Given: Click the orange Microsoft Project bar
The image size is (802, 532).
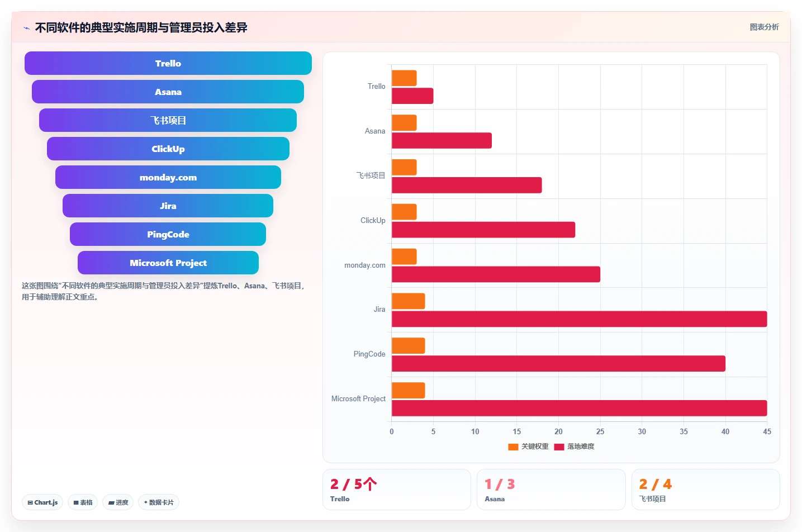Looking at the screenshot, I should [409, 391].
